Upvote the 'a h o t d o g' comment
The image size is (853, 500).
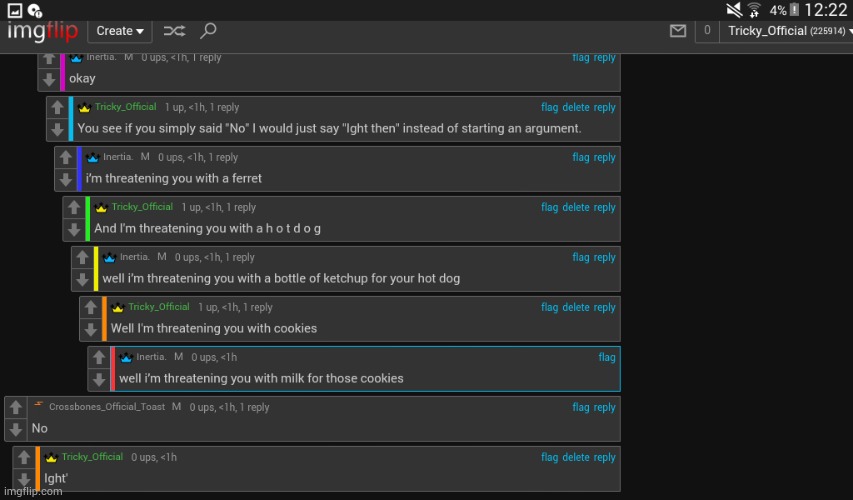(73, 208)
